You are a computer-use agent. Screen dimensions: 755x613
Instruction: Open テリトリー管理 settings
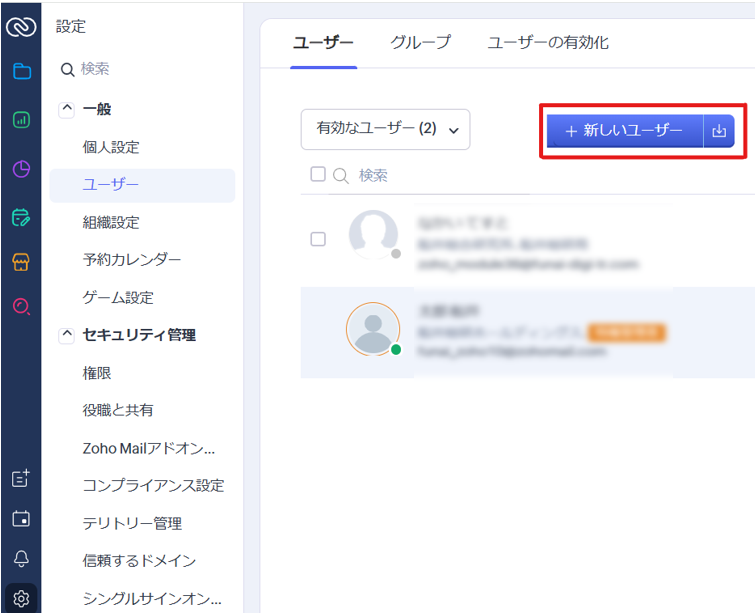point(132,523)
